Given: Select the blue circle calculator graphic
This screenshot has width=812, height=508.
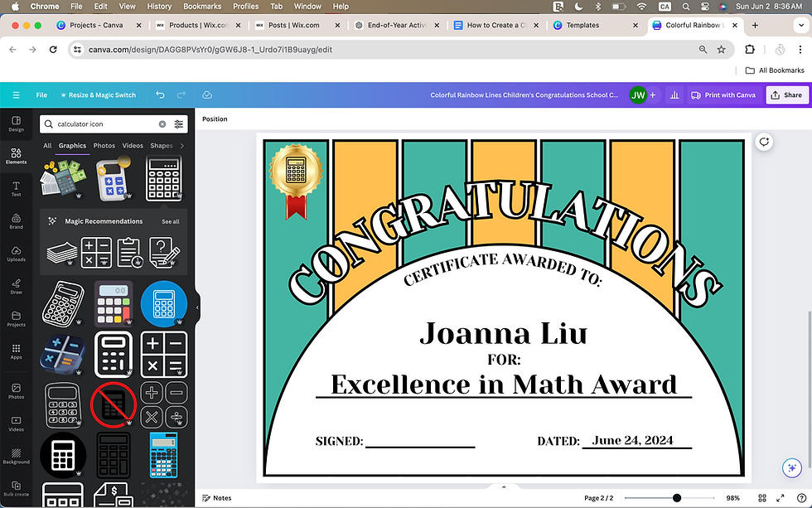Looking at the screenshot, I should tap(164, 304).
